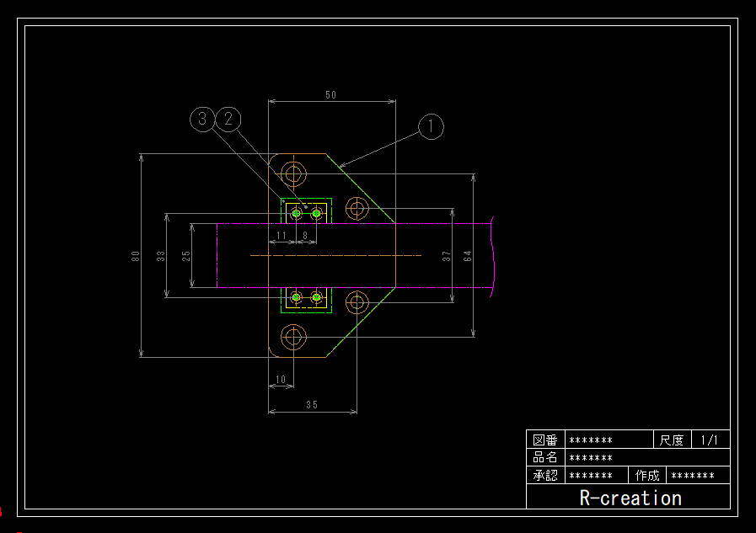The image size is (756, 533).
Task: Click the R-creation title text
Action: pos(630,498)
